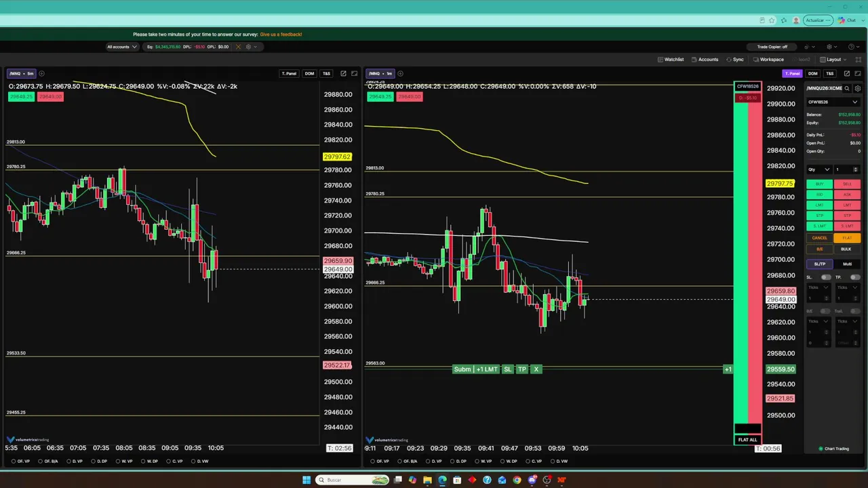The image size is (868, 488).
Task: Maximize the right 1m chart panel
Action: [858, 73]
